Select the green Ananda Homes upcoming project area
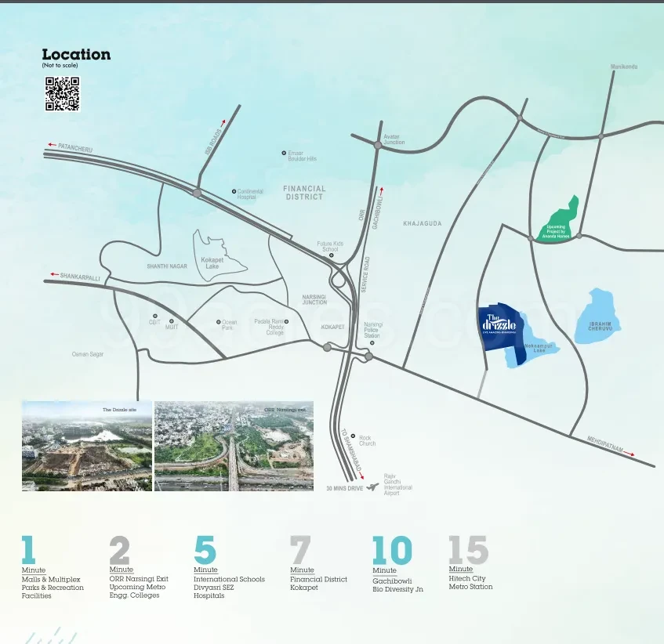This screenshot has width=664, height=644. [561, 223]
